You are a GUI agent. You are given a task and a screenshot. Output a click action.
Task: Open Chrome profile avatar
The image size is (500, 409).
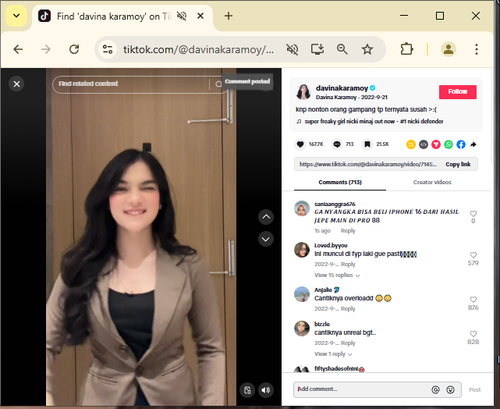pyautogui.click(x=448, y=49)
